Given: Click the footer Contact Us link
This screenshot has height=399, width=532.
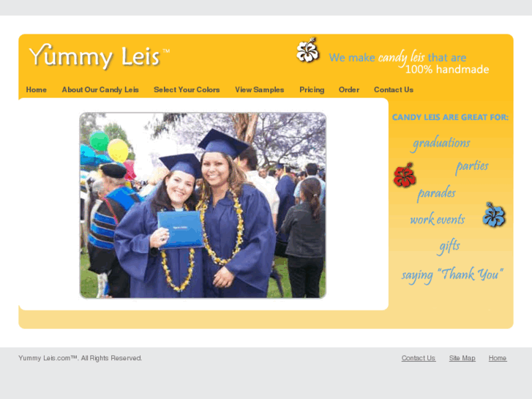Looking at the screenshot, I should tap(419, 358).
